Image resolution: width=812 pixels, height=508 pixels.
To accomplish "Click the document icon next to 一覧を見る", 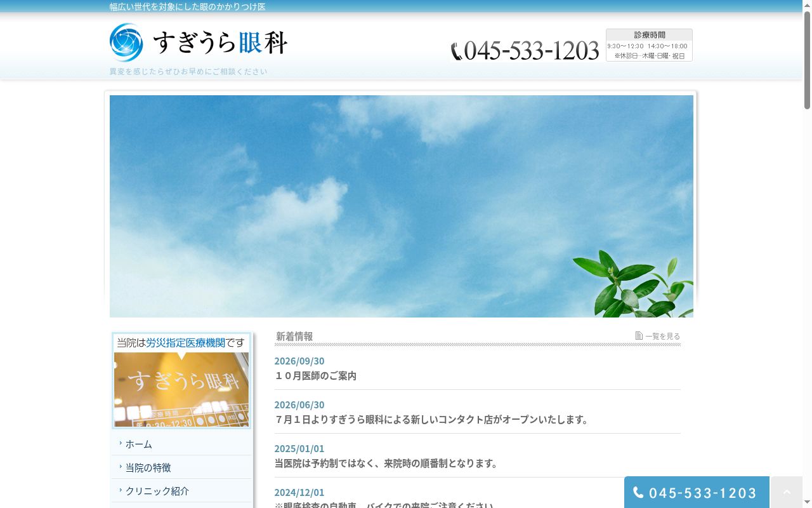I will 639,335.
